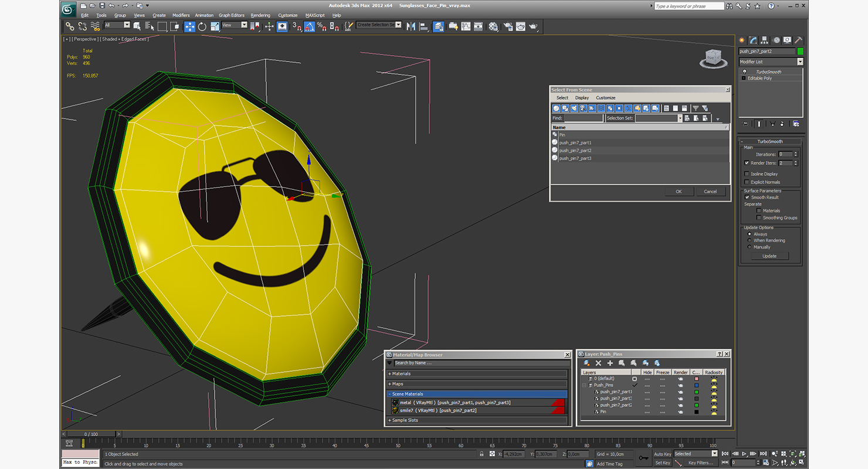The height and width of the screenshot is (469, 868).
Task: Toggle the Percent Snap tool
Action: (321, 26)
